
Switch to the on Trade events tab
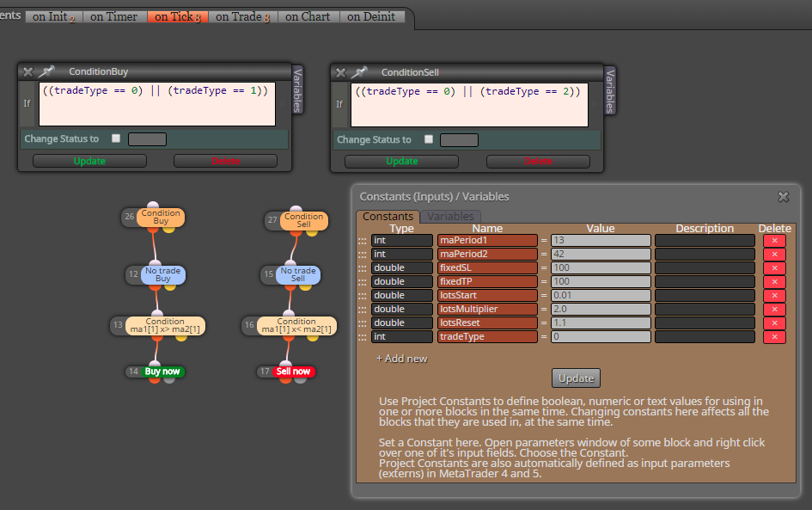(x=243, y=17)
